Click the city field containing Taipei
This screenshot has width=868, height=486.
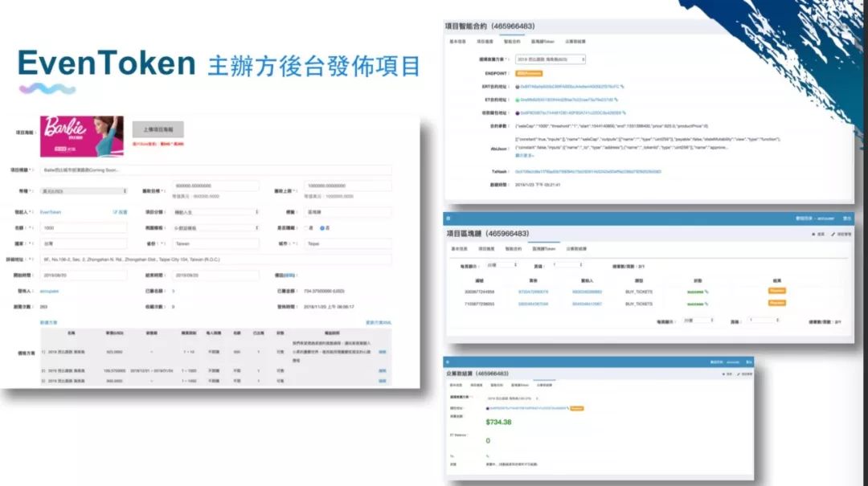point(348,243)
